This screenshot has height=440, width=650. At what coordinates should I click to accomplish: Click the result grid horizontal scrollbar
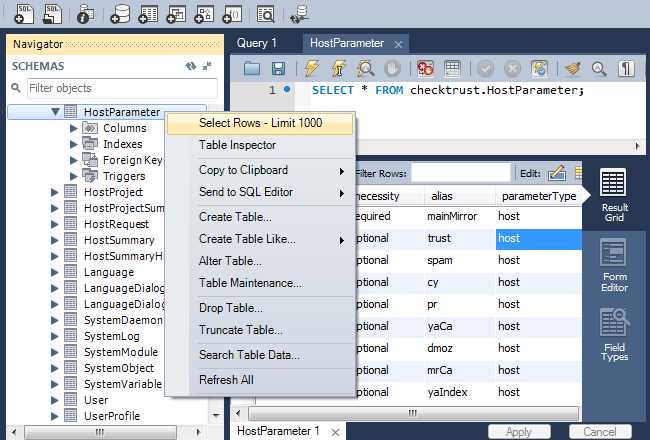tap(420, 412)
